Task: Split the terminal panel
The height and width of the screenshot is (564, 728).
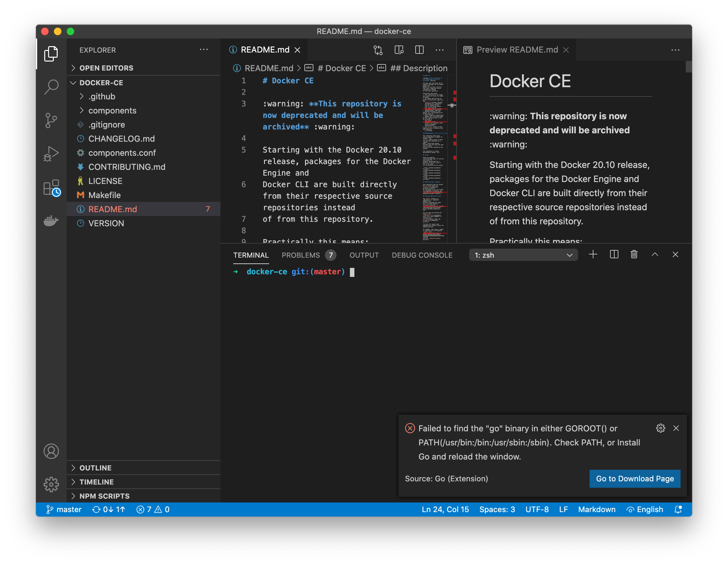Action: [x=614, y=254]
